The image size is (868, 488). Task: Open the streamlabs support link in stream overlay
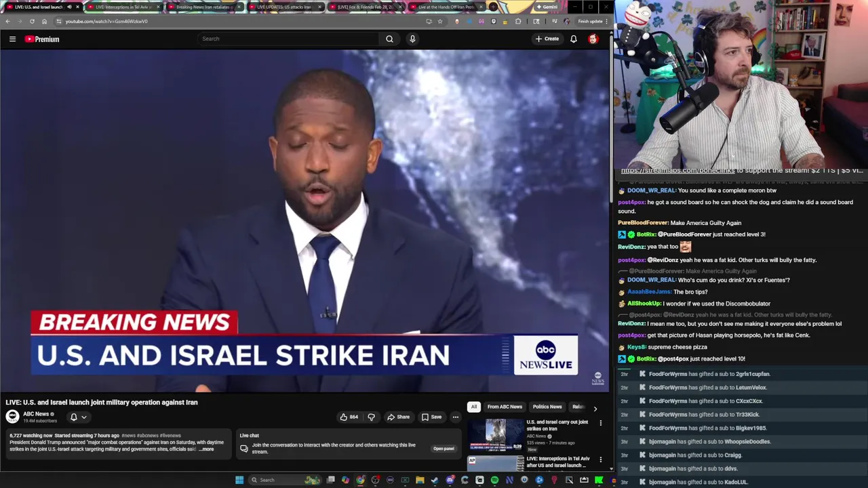677,171
